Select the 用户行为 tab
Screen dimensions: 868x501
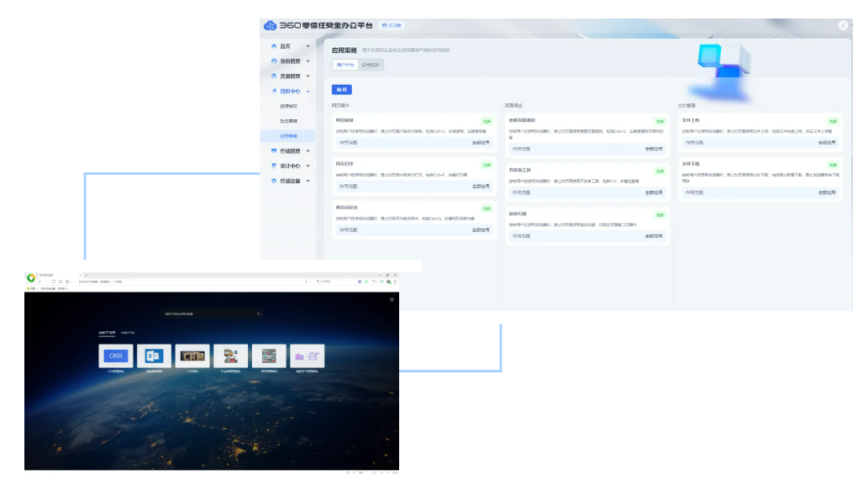pos(345,65)
